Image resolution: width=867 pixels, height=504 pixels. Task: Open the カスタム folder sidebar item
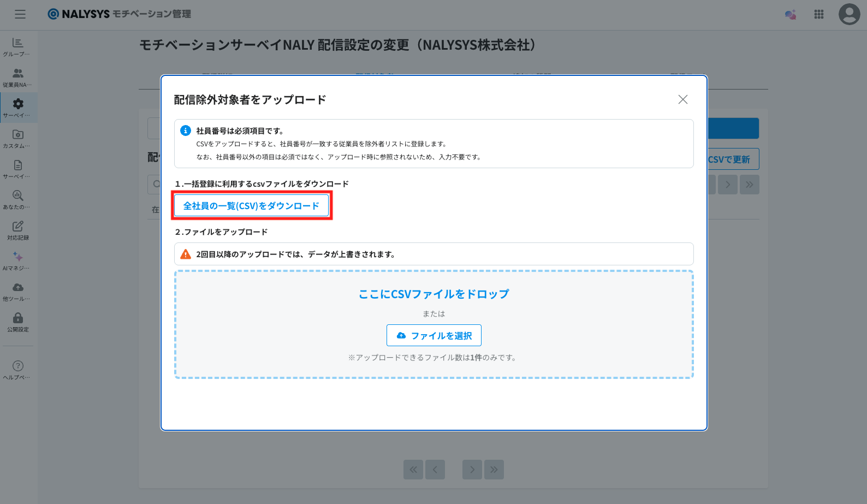click(x=18, y=139)
